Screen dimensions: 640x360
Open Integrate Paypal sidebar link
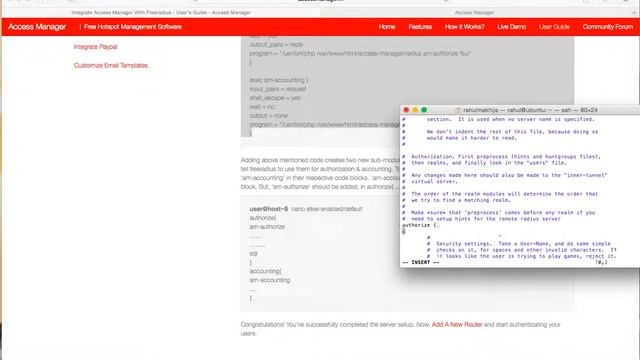(x=96, y=47)
